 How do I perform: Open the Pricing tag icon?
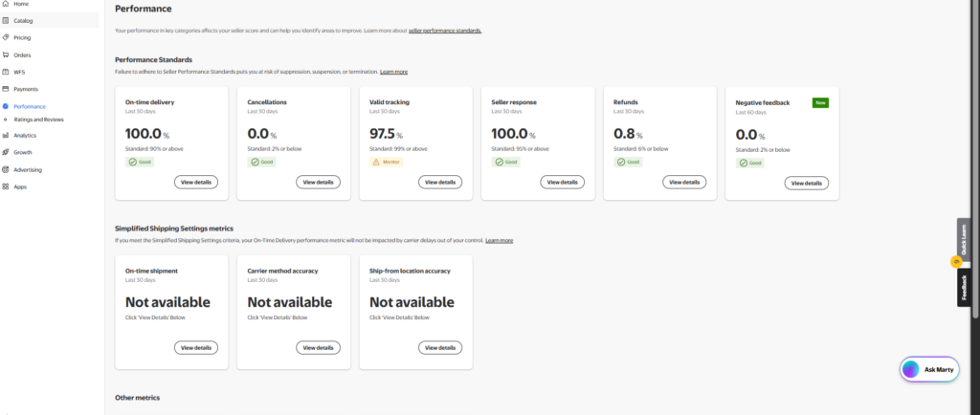coord(6,37)
